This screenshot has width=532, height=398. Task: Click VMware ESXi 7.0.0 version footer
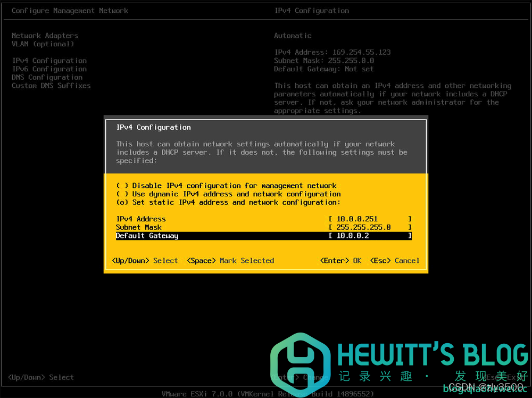pyautogui.click(x=268, y=394)
